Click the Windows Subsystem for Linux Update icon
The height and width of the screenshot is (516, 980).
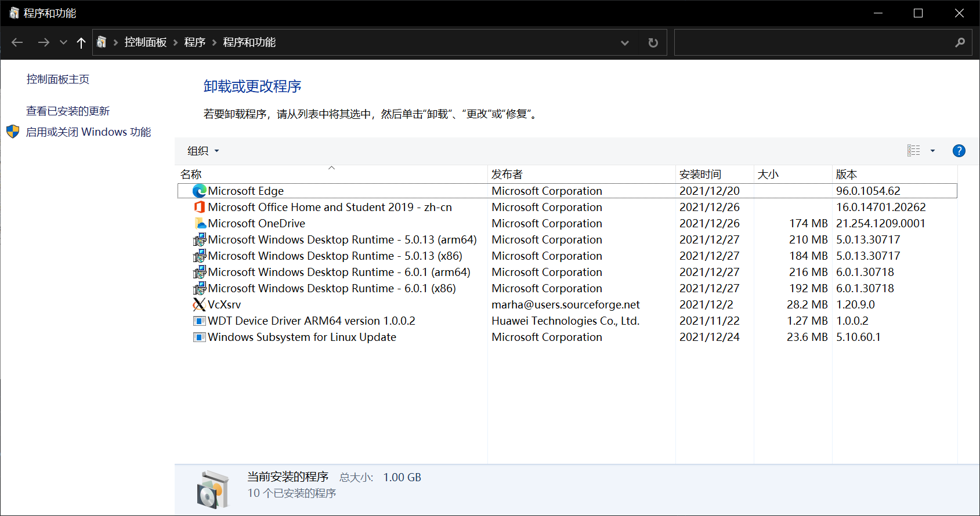coord(200,337)
